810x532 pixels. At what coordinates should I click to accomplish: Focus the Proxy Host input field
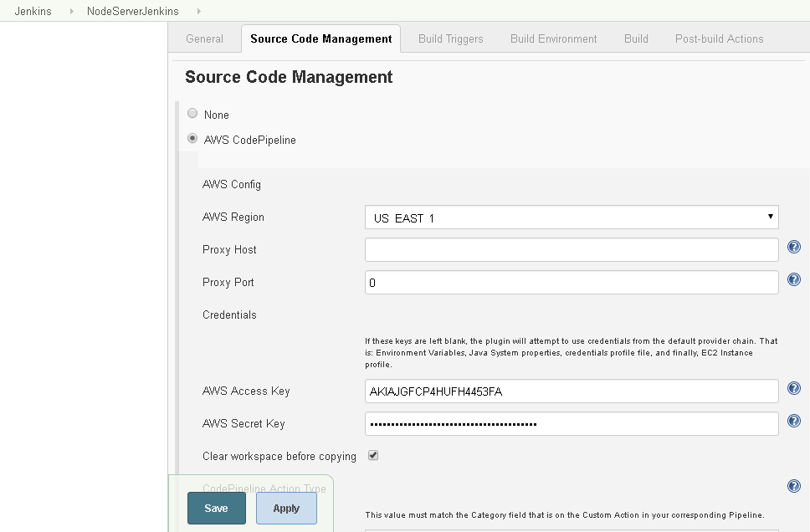(572, 250)
